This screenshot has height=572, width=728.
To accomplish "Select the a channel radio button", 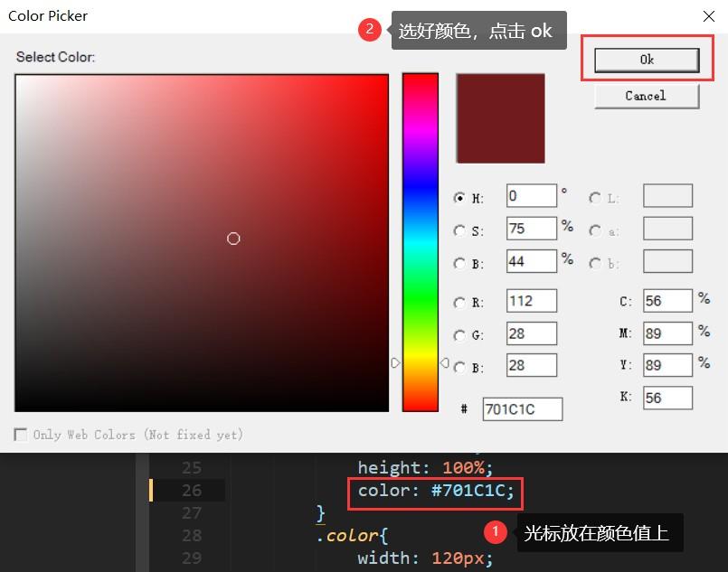I will 594,229.
